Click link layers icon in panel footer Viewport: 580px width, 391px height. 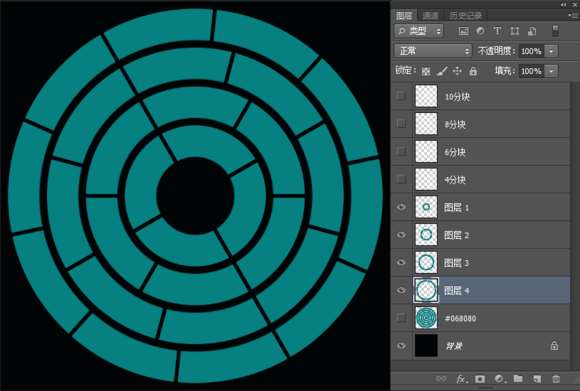point(441,379)
